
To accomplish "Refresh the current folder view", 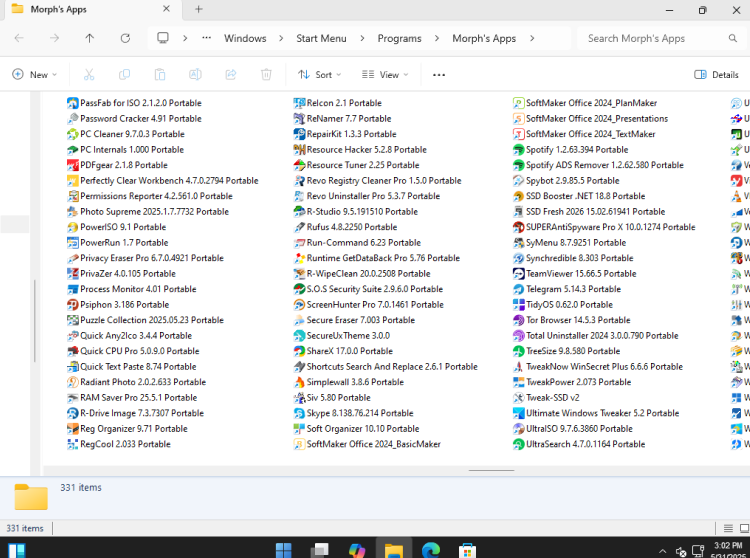I will tap(125, 38).
